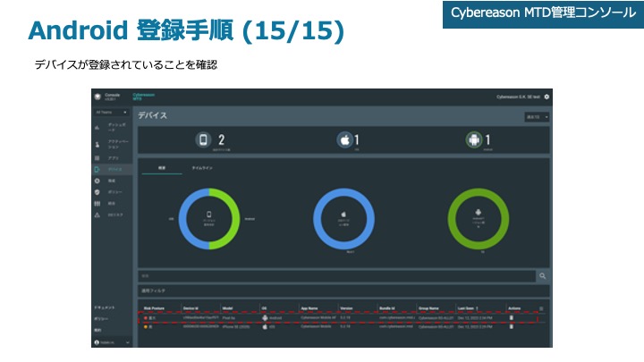The image size is (644, 362).
Task: Open the OS Risk menu label
Action: coord(115,215)
